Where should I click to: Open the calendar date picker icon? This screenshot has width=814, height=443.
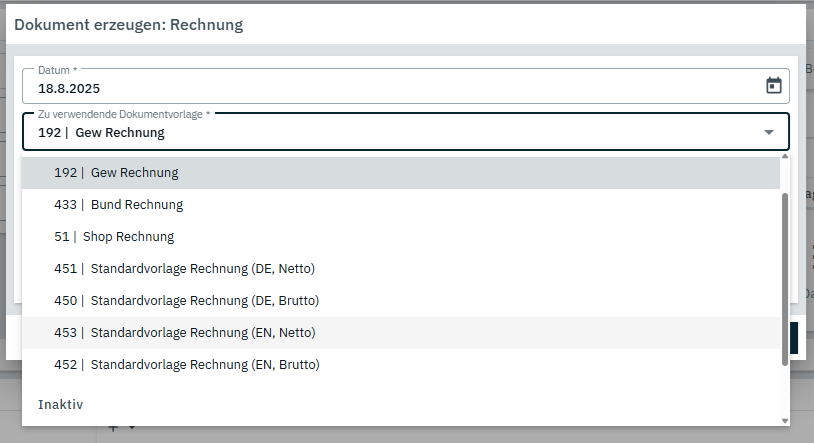[x=773, y=86]
